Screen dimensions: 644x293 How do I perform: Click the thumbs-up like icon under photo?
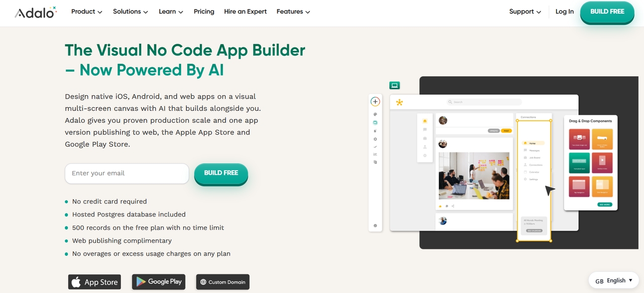pyautogui.click(x=440, y=206)
